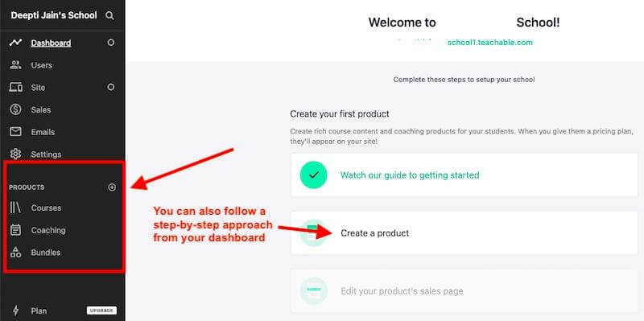Image resolution: width=644 pixels, height=321 pixels.
Task: Select the Emails menu item
Action: (43, 132)
